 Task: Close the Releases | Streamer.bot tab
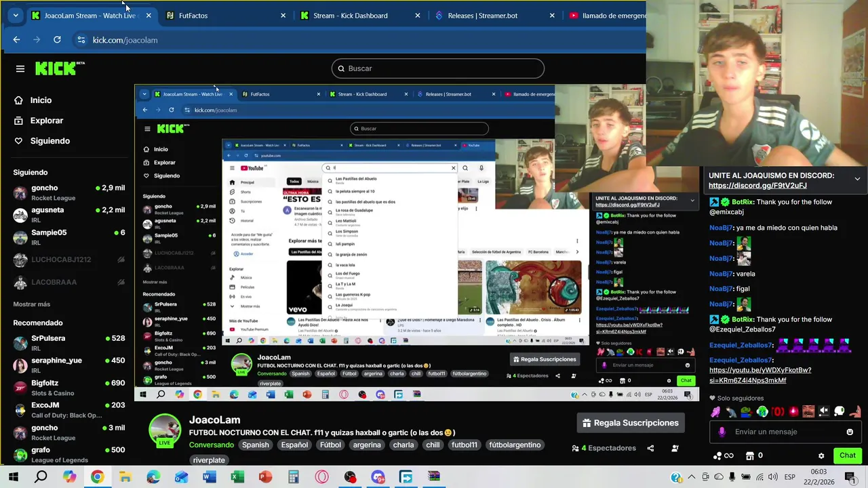(552, 16)
